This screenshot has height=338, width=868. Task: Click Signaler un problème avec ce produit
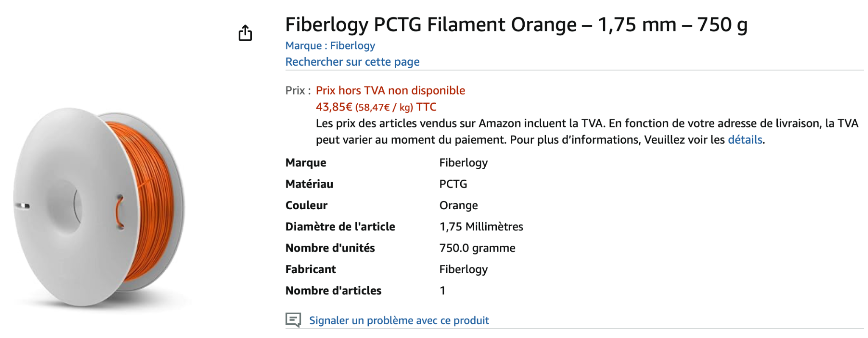399,320
